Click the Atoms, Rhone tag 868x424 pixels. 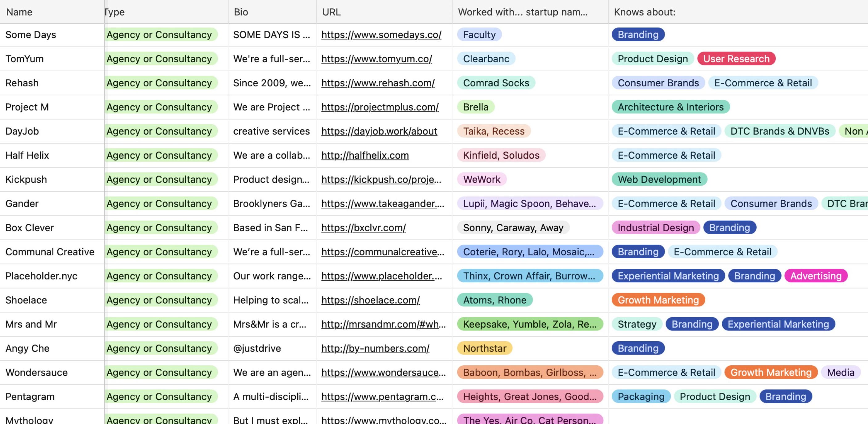[x=495, y=300]
